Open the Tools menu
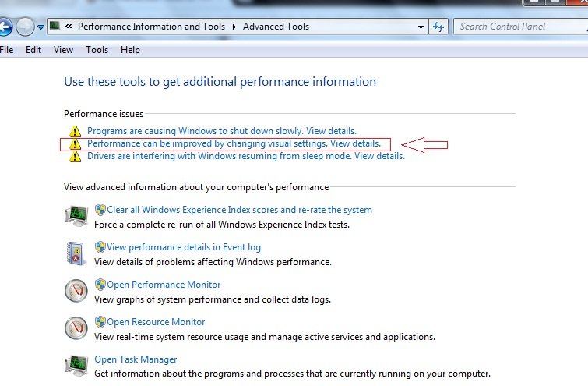 [97, 50]
